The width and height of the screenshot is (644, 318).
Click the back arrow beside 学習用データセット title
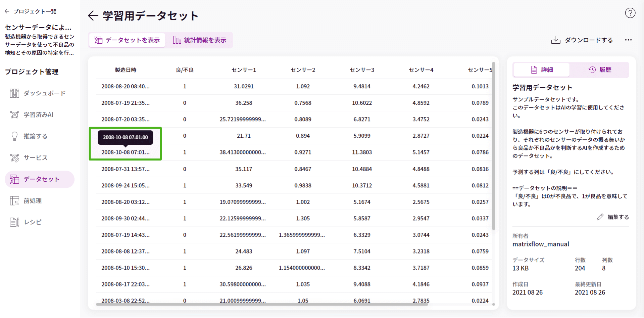point(93,15)
